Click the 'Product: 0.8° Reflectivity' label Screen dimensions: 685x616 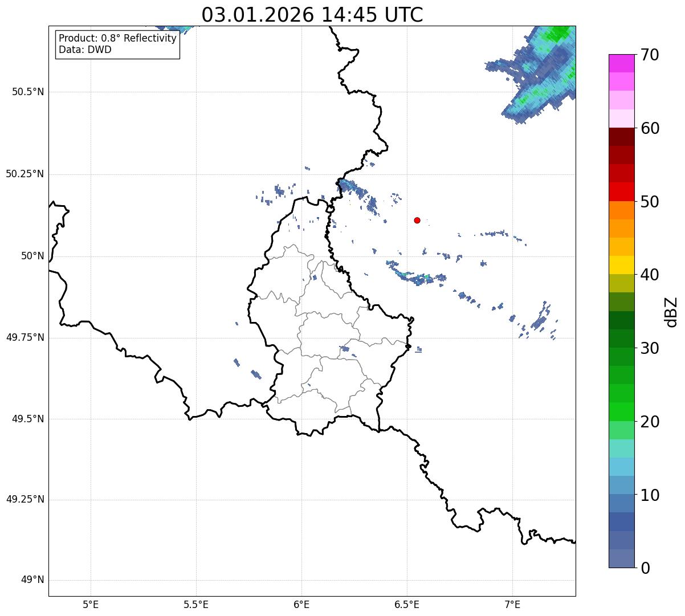118,38
